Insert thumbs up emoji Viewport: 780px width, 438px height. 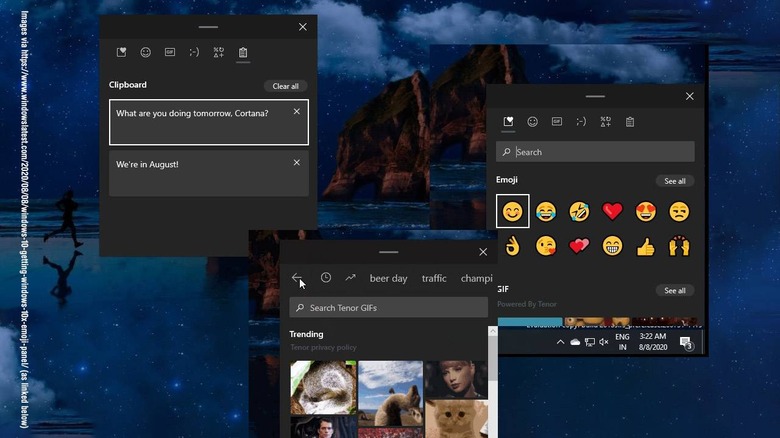tap(646, 246)
